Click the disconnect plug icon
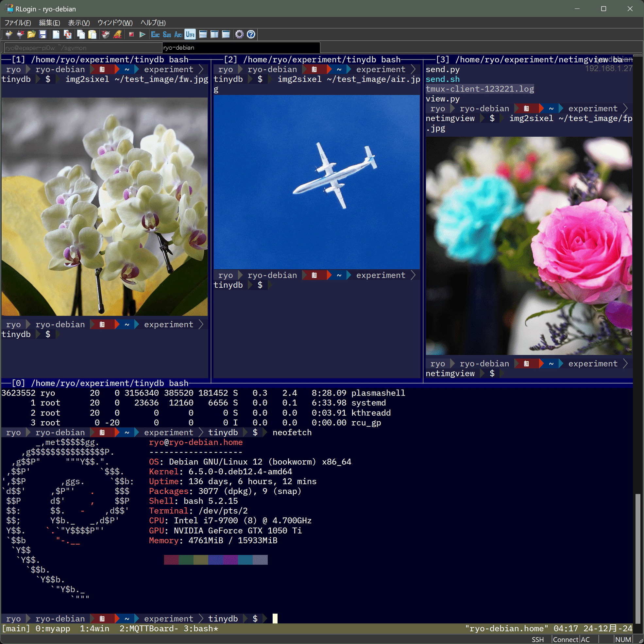 click(x=20, y=34)
